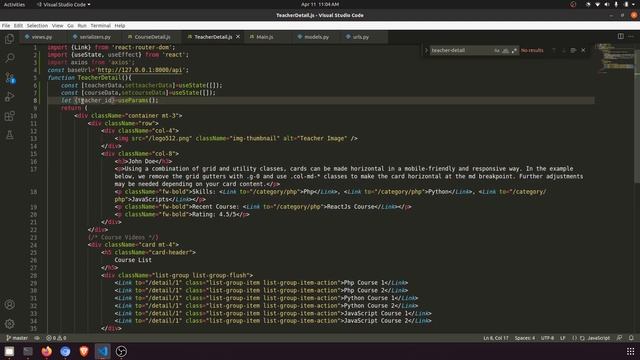Open the clock showing Apr 11 11:04 AM
Viewport: 640px width, 360px height.
click(320, 4)
